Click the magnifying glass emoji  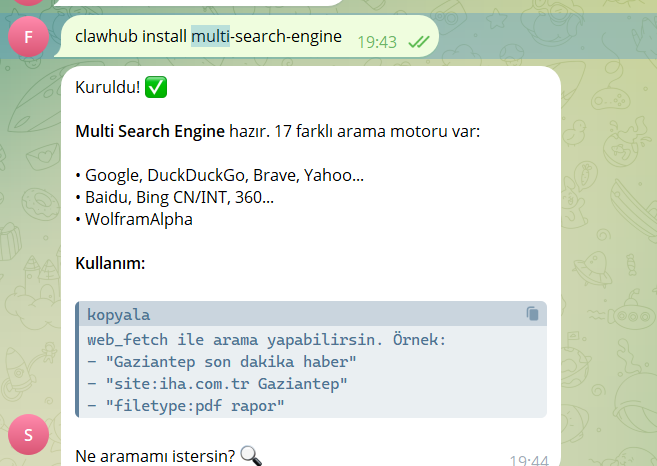251,456
